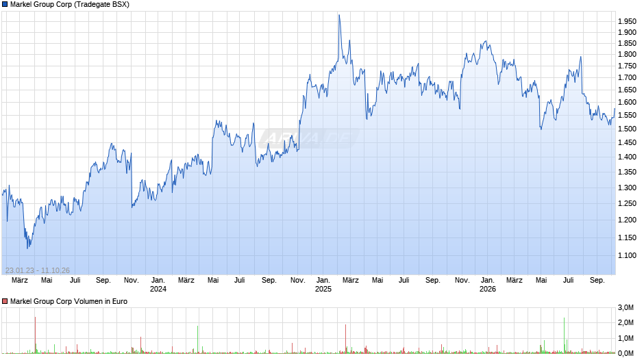The image size is (644, 360).
Task: Click the 1.550 price axis label
Action: 627,116
